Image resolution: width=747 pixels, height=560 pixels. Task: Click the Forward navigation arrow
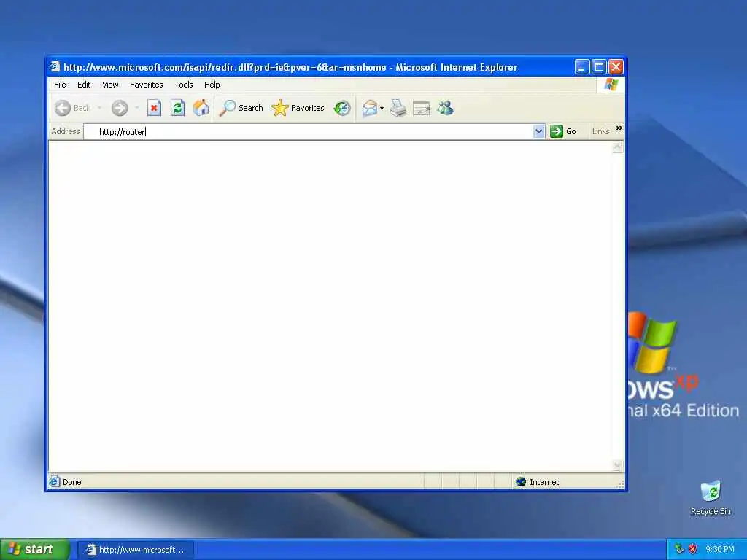[120, 108]
